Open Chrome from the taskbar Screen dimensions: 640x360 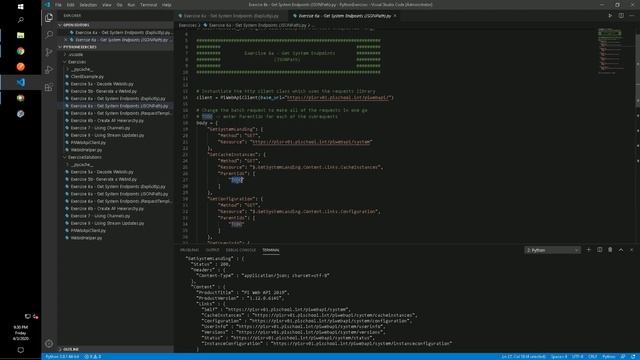pos(20,51)
